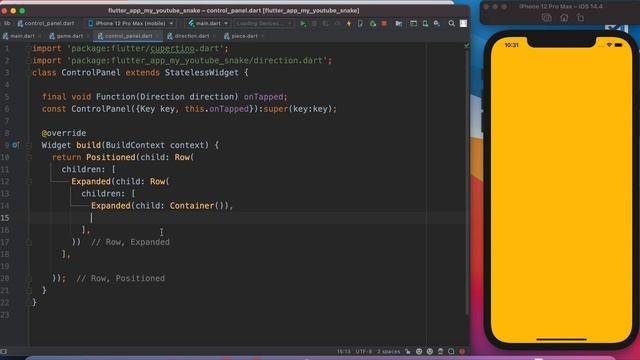This screenshot has height=360, width=640.
Task: Open the main.dart run configuration dropdown
Action: pyautogui.click(x=208, y=24)
